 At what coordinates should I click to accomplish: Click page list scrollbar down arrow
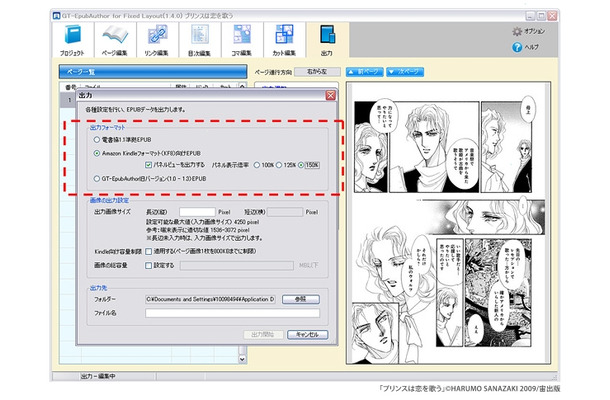pos(242,359)
